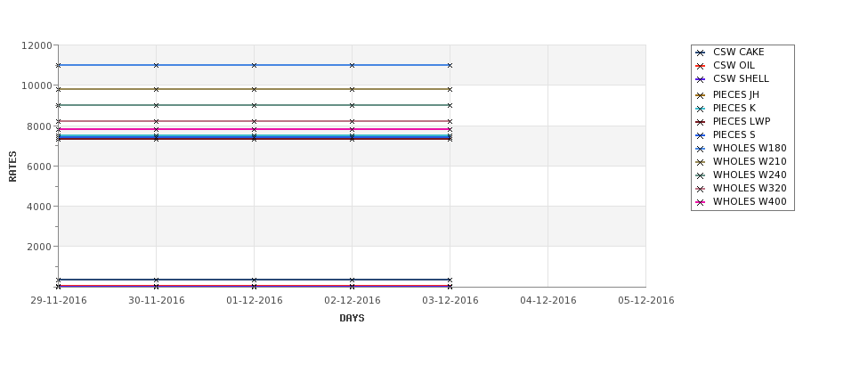This screenshot has height=382, width=868.
Task: Toggle the WHOLES W320 series label in legend
Action: point(749,189)
